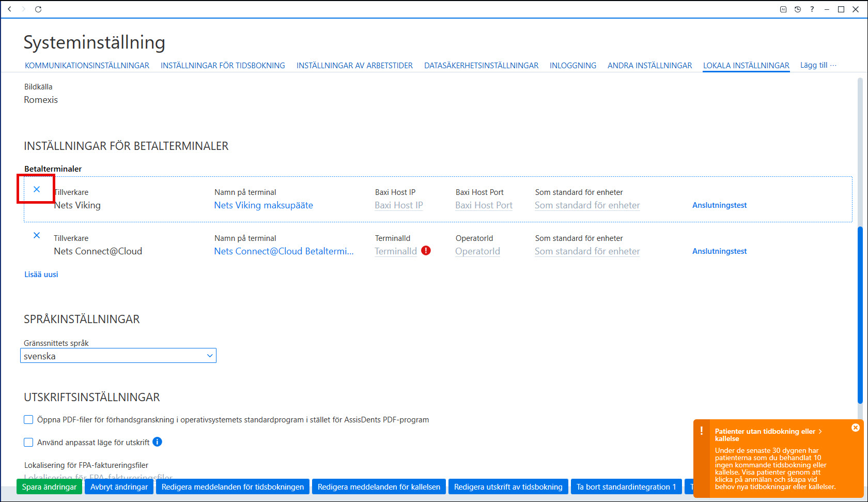868x502 pixels.
Task: Open the Gränssnittets språk dropdown
Action: (118, 356)
